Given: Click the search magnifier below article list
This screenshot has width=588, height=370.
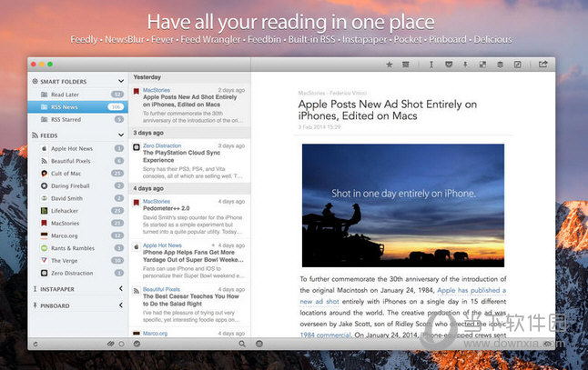Looking at the screenshot, I should coord(241,344).
